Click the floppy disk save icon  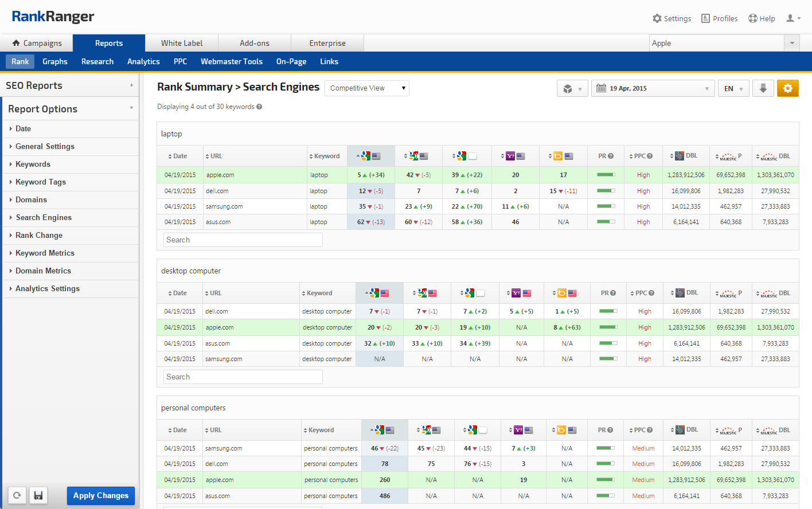38,495
